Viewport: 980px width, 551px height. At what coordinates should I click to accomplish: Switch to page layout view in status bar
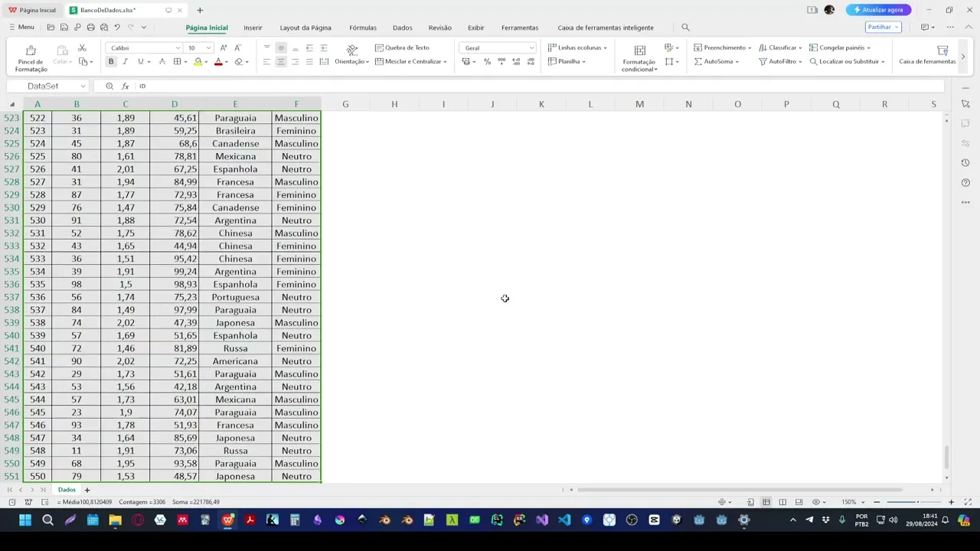(782, 502)
